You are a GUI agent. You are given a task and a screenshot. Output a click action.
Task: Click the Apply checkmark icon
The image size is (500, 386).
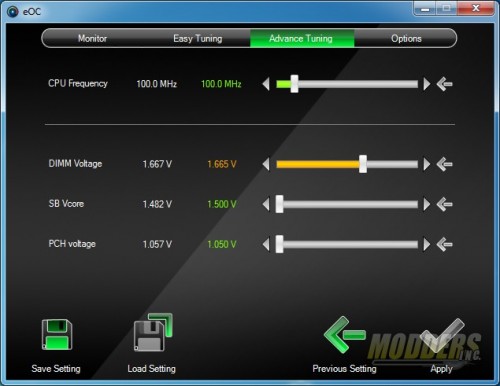point(442,335)
